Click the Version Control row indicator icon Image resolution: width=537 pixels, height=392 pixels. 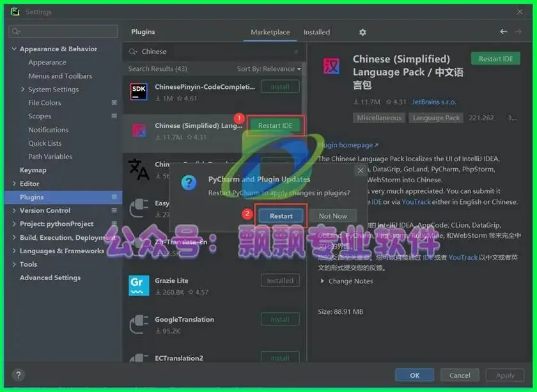(114, 210)
